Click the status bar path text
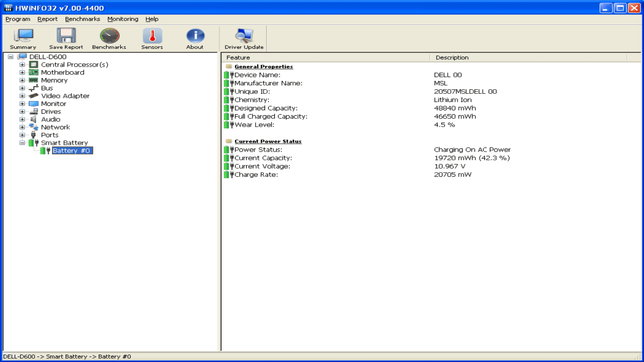 pyautogui.click(x=67, y=356)
